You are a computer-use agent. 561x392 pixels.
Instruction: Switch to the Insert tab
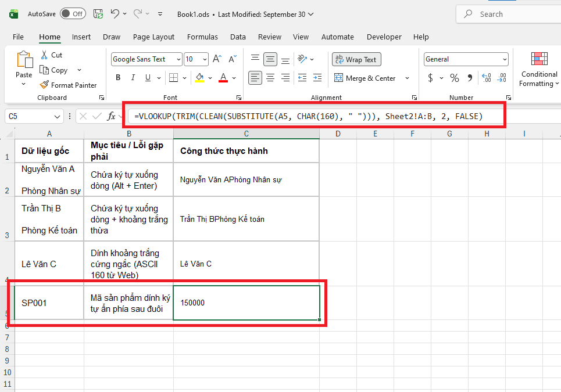[x=81, y=37]
